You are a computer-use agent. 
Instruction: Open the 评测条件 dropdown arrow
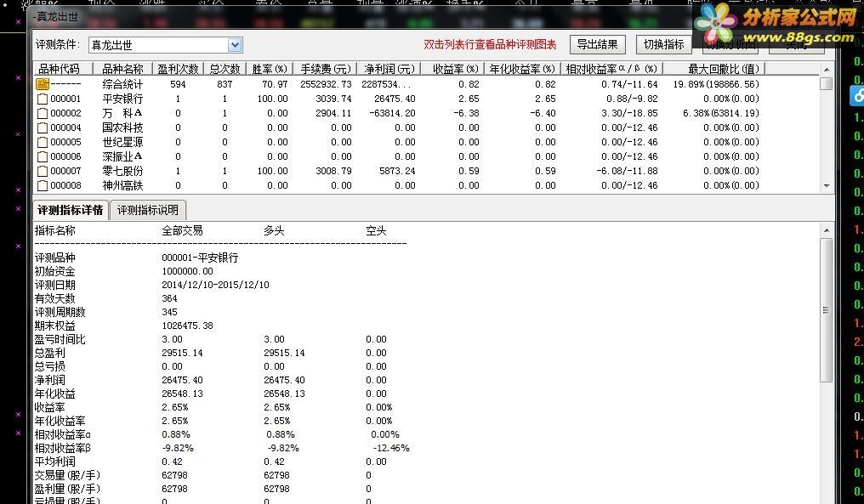[235, 45]
